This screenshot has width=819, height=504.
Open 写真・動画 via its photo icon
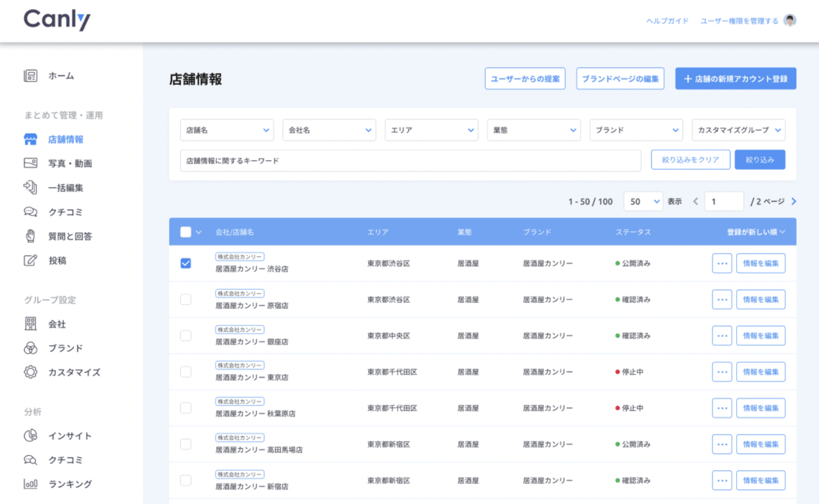[x=31, y=163]
